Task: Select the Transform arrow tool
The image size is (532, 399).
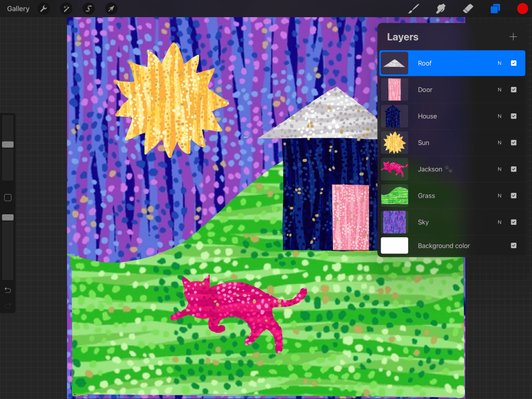Action: tap(110, 8)
